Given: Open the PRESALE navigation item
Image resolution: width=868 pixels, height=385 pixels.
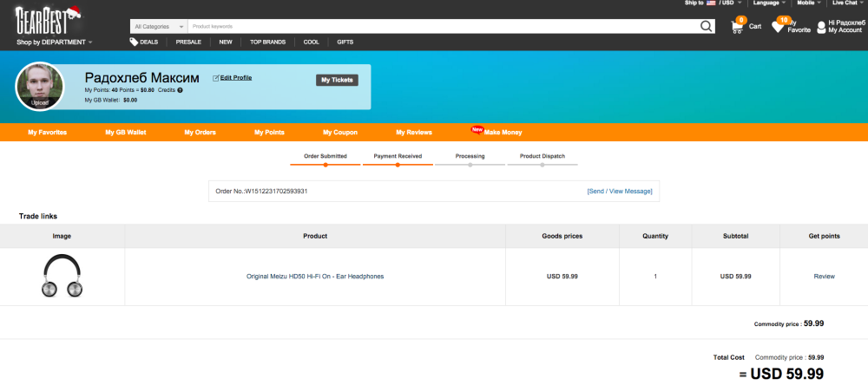Looking at the screenshot, I should point(188,42).
